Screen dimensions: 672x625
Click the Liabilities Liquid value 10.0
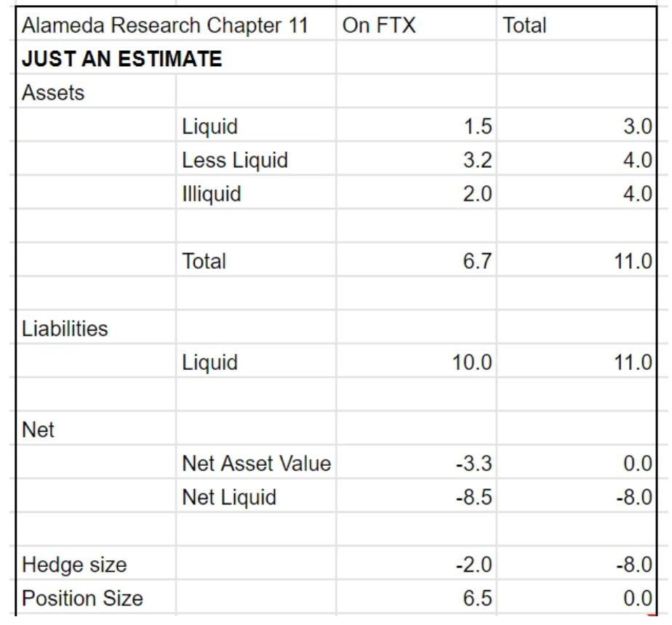coord(416,361)
